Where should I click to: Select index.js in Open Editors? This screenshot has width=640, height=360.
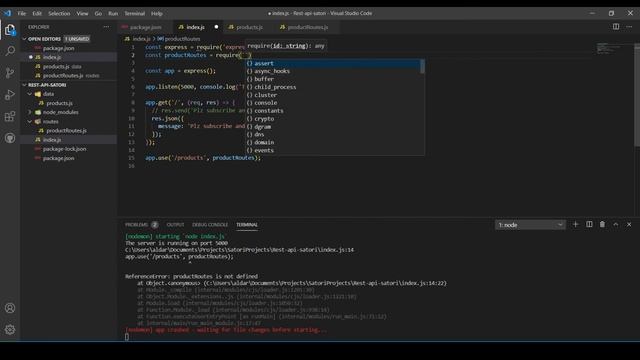pos(69,57)
